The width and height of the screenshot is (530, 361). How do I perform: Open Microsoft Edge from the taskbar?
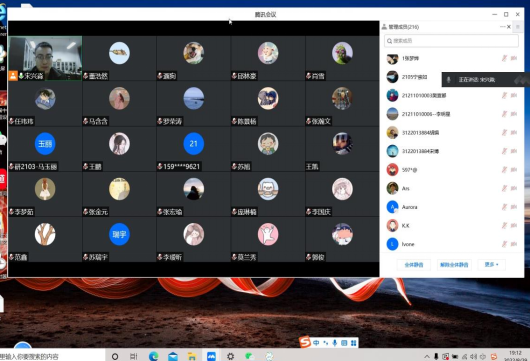tap(154, 356)
